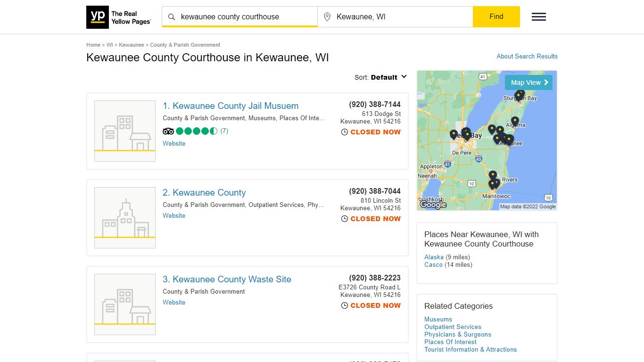644x362 pixels.
Task: Click the Waste Site listing thumbnail
Action: tap(125, 304)
